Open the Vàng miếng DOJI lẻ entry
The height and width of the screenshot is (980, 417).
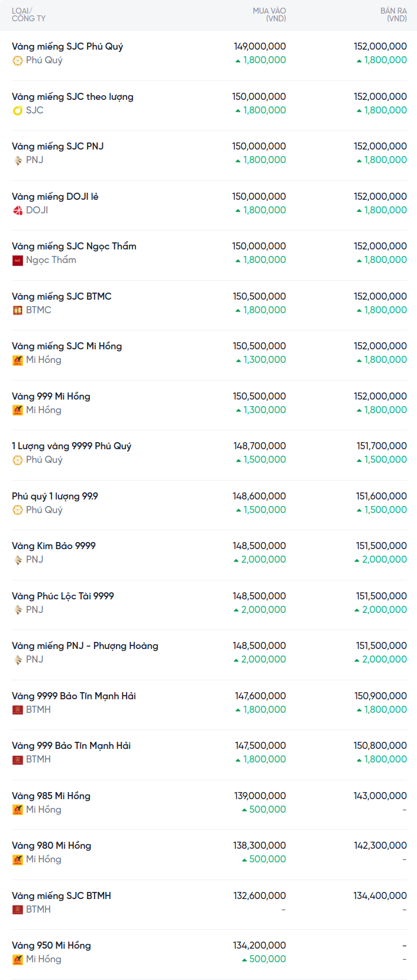tap(55, 196)
